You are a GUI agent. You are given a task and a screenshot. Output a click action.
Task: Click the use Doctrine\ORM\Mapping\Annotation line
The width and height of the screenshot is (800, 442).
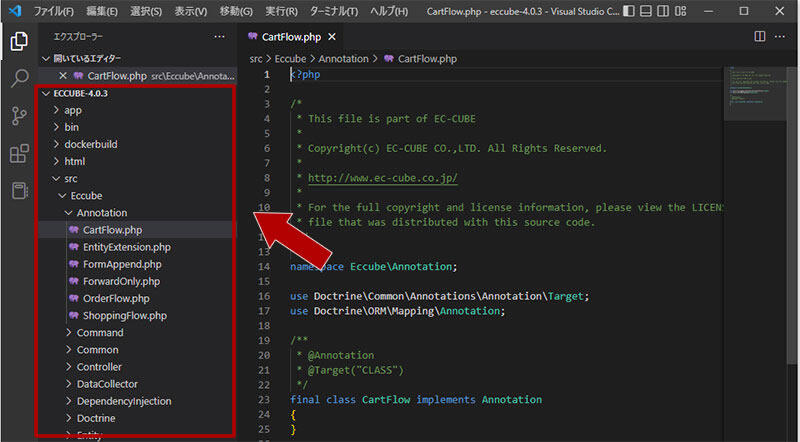coord(397,311)
